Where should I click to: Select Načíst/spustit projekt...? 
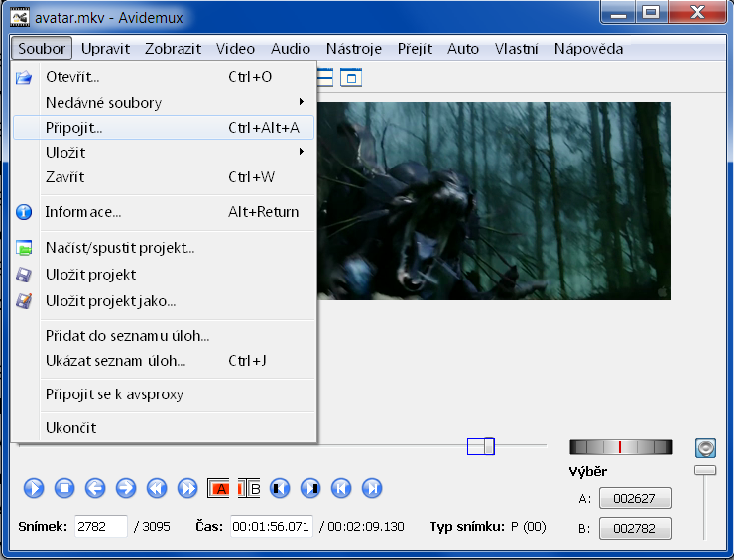(163, 248)
